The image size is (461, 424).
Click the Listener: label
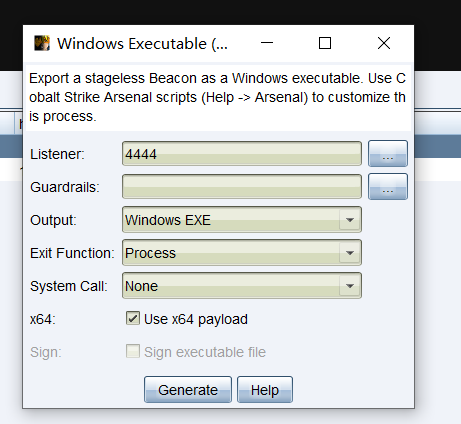[x=57, y=154]
